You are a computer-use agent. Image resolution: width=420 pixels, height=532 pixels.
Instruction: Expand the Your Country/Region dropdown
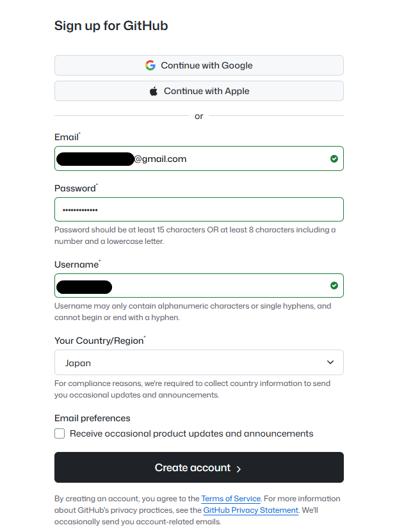click(198, 362)
